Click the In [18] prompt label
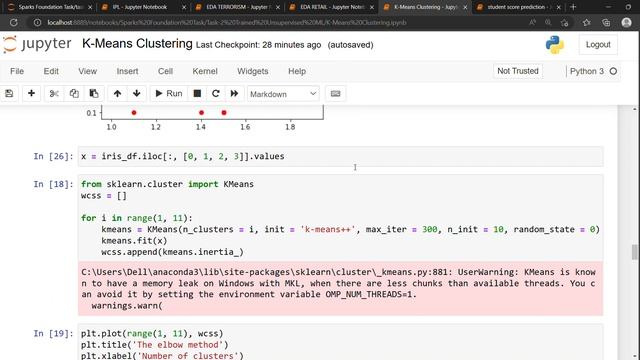640x360 pixels. [x=53, y=184]
